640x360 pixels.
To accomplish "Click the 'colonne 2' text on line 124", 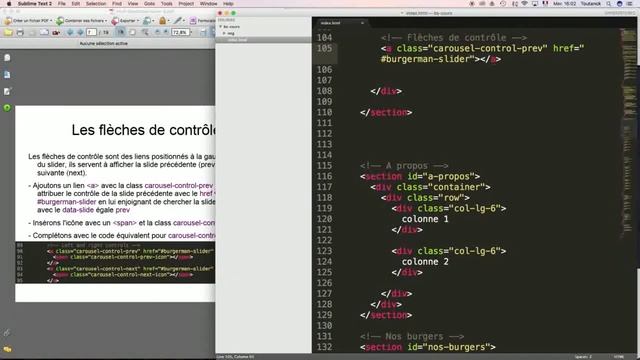I will coord(425,262).
